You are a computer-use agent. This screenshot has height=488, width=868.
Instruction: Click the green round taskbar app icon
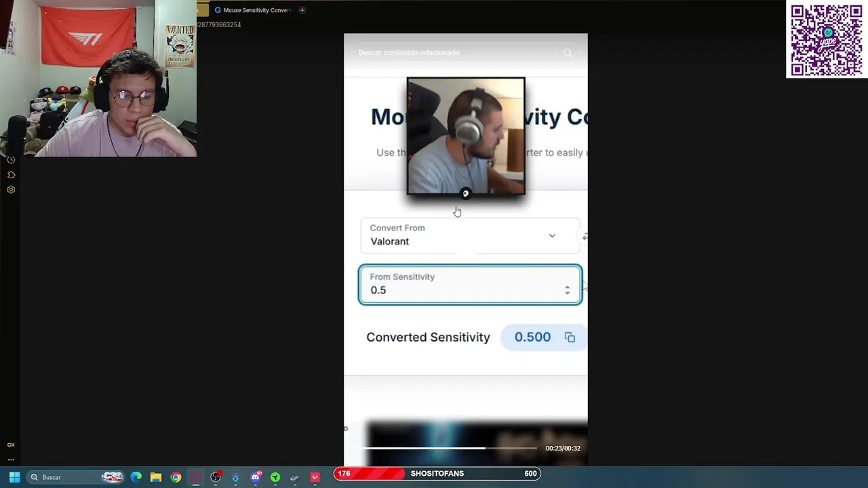(x=275, y=477)
